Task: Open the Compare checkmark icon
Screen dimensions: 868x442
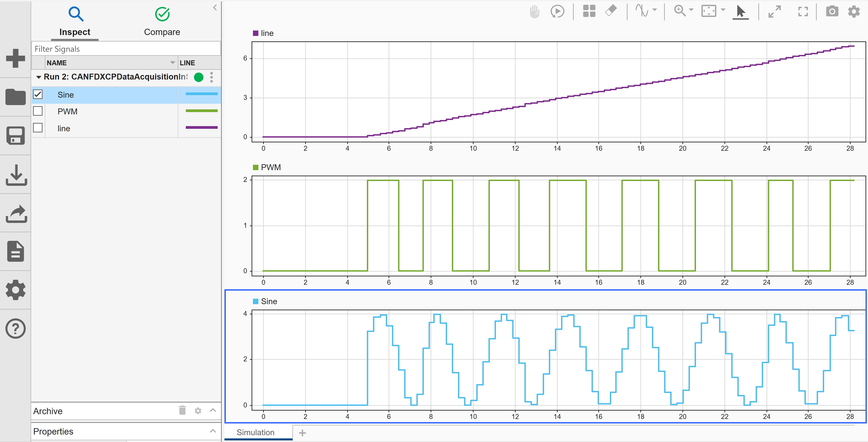Action: point(162,14)
